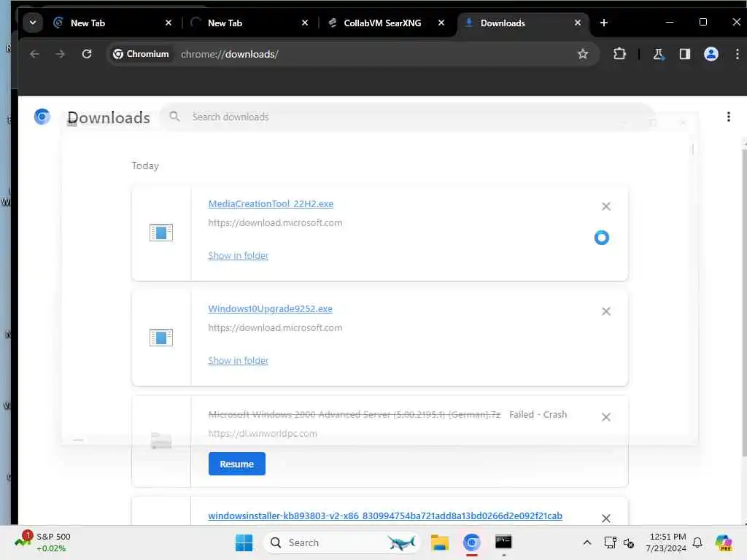Viewport: 747px width, 560px height.
Task: Open the terminal icon on the taskbar
Action: coord(503,542)
